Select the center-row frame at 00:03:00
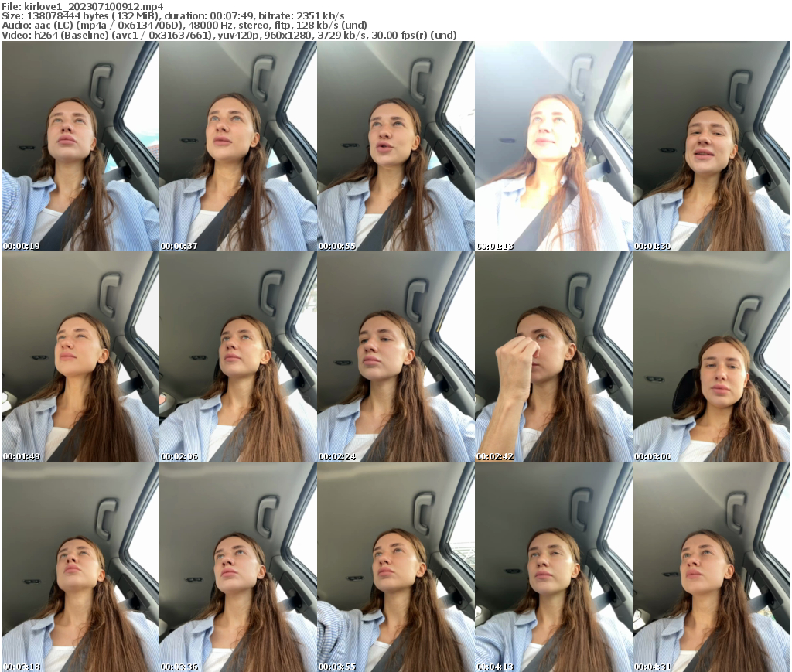This screenshot has height=672, width=792. (x=713, y=354)
